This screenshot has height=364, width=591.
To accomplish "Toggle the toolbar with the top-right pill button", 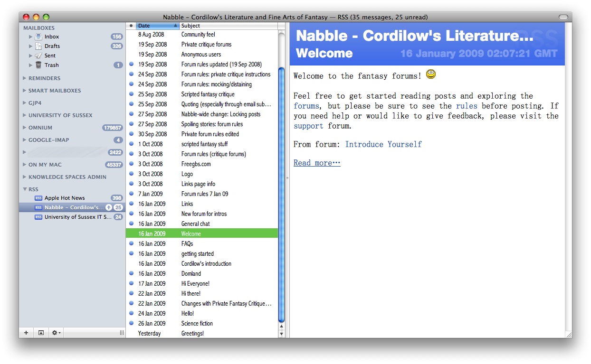I will [x=563, y=17].
